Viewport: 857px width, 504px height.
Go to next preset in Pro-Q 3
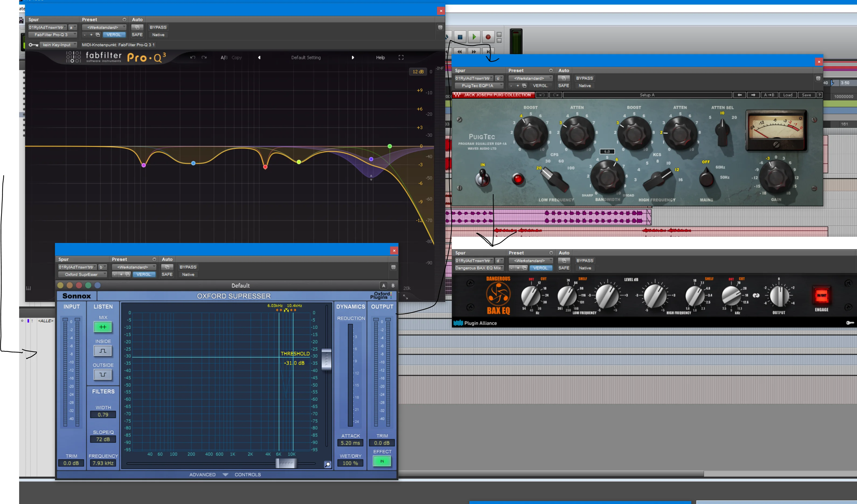click(x=353, y=57)
